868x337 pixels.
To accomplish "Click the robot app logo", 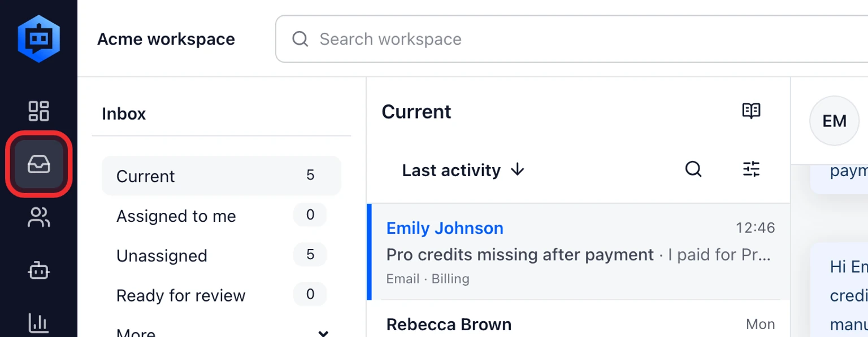I will [38, 38].
